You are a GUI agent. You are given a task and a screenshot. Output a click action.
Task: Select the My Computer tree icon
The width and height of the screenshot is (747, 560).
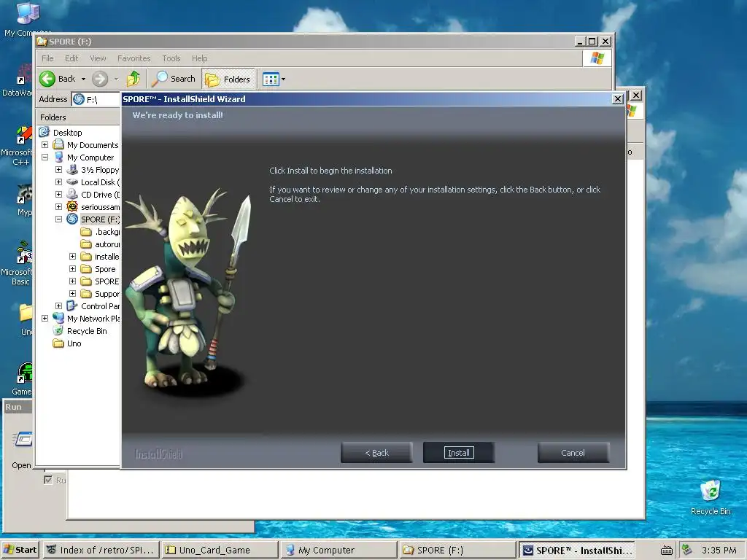58,157
